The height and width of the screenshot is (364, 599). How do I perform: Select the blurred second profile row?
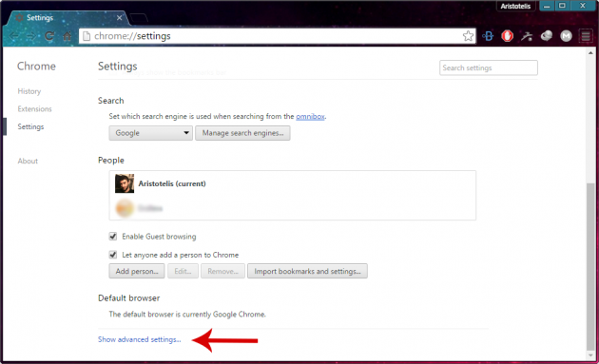coord(292,208)
